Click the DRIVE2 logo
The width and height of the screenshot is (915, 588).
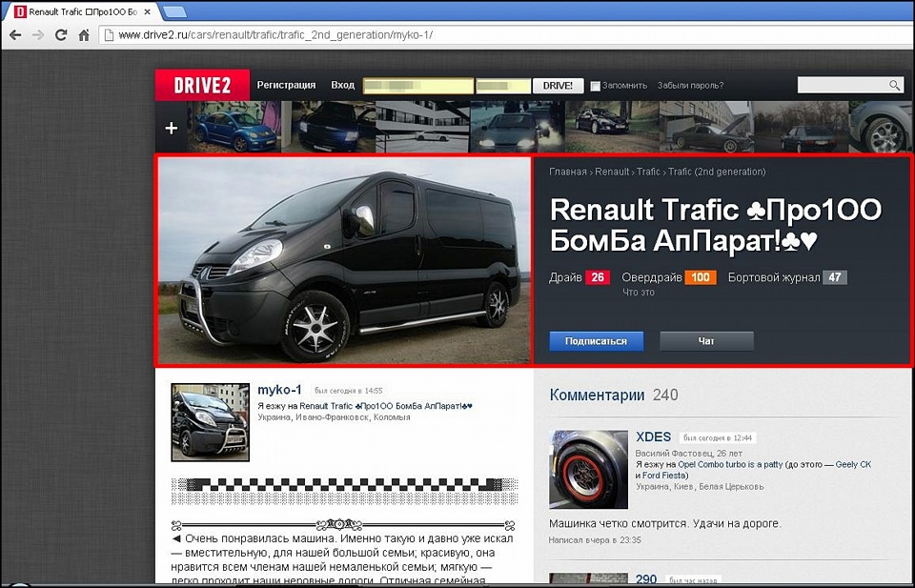(202, 85)
